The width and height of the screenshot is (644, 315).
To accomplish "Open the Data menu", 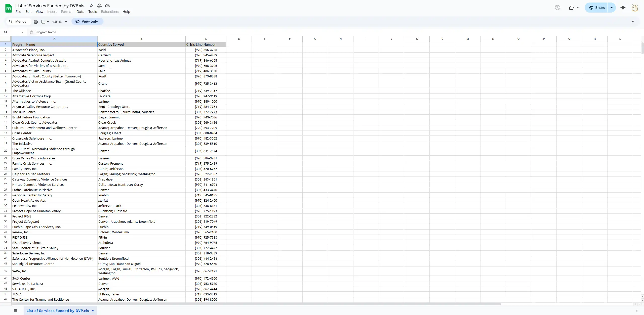I will coord(80,12).
